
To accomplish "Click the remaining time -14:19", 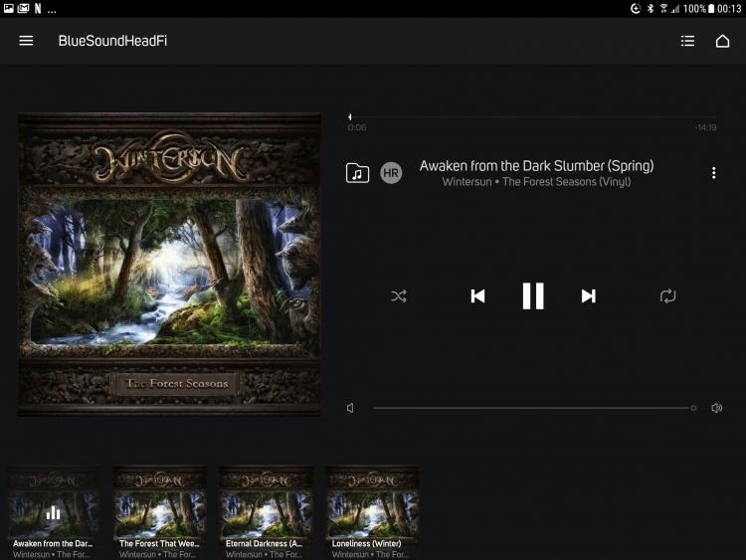I will (x=705, y=127).
